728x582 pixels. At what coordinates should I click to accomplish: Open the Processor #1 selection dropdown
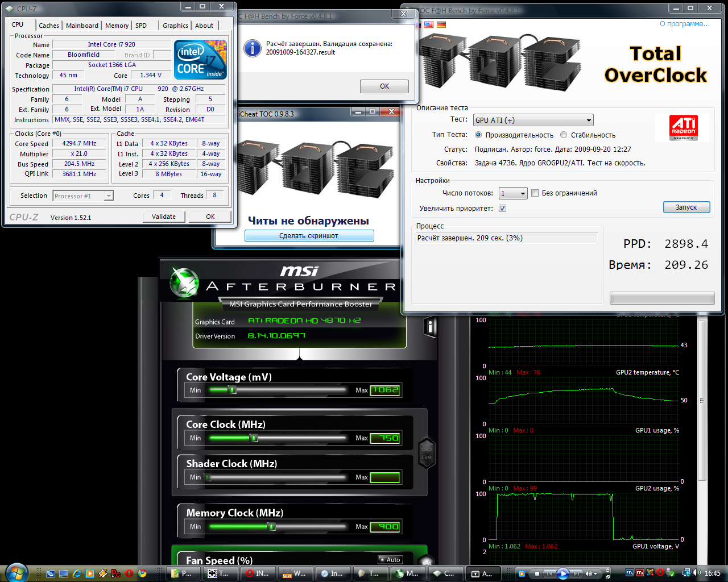tap(83, 196)
